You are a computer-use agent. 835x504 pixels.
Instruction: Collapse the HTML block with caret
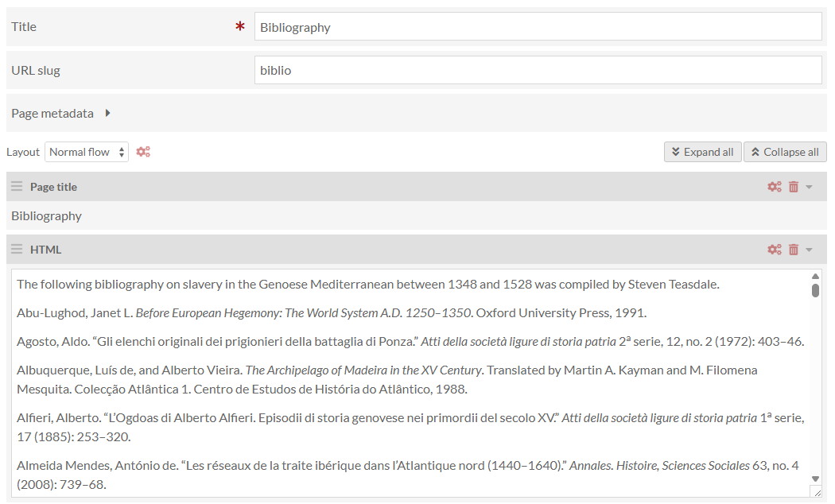[810, 250]
